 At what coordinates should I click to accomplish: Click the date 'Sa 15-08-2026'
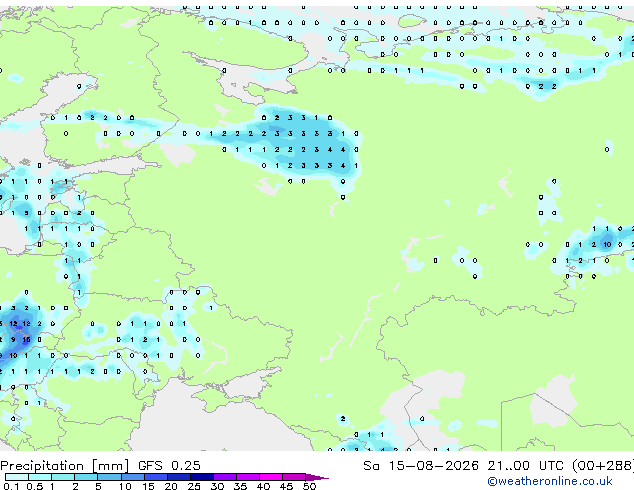point(421,466)
